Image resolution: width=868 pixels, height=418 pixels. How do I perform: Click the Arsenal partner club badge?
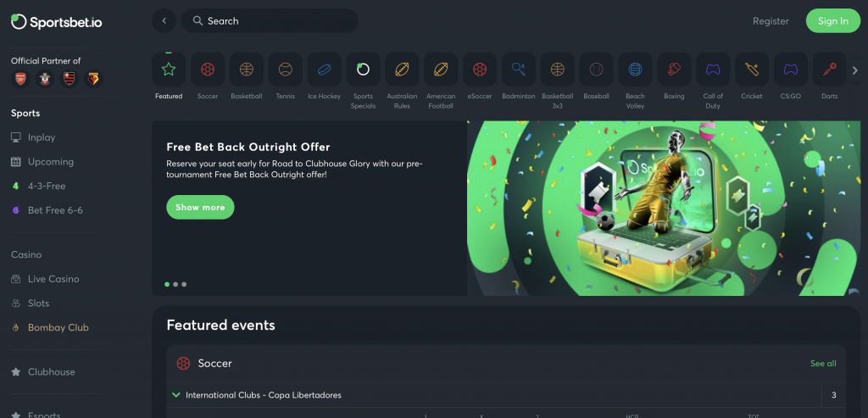click(20, 79)
